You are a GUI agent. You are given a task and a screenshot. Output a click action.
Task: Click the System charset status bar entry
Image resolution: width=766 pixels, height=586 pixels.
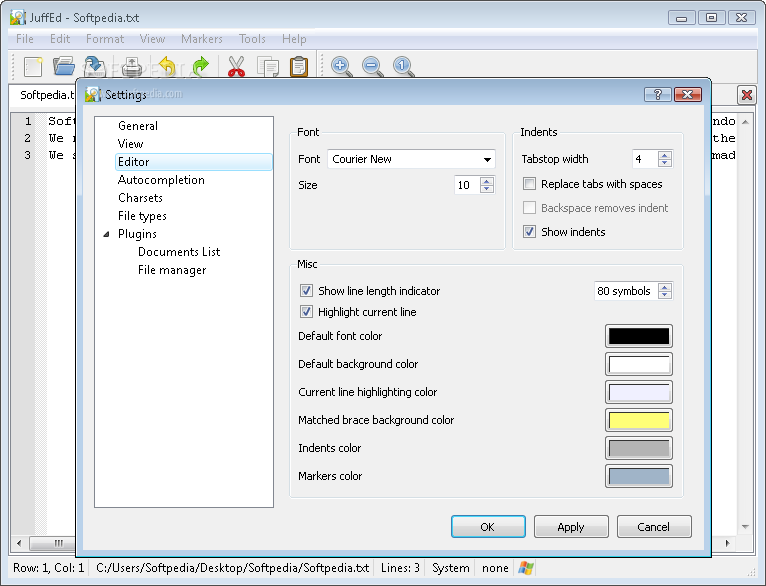click(450, 568)
